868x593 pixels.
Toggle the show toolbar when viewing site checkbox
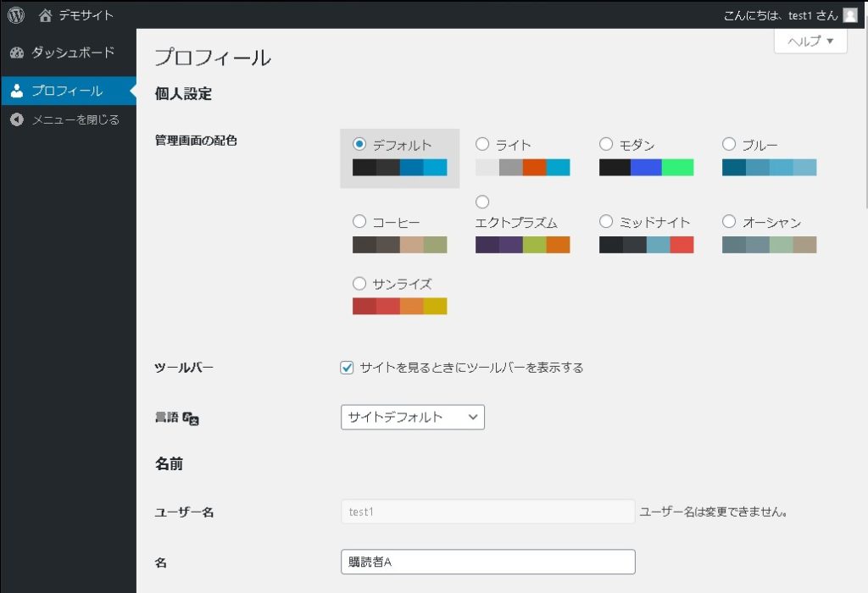(x=347, y=368)
